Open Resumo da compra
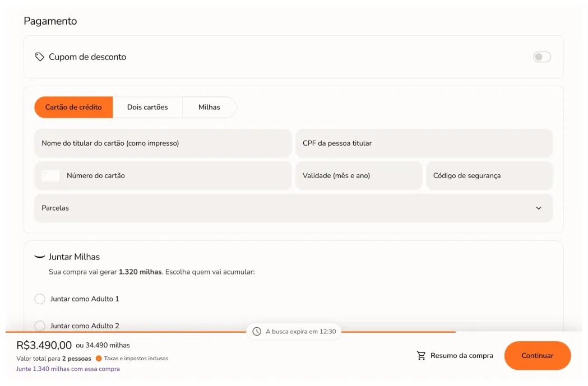588x386 pixels. coord(455,356)
